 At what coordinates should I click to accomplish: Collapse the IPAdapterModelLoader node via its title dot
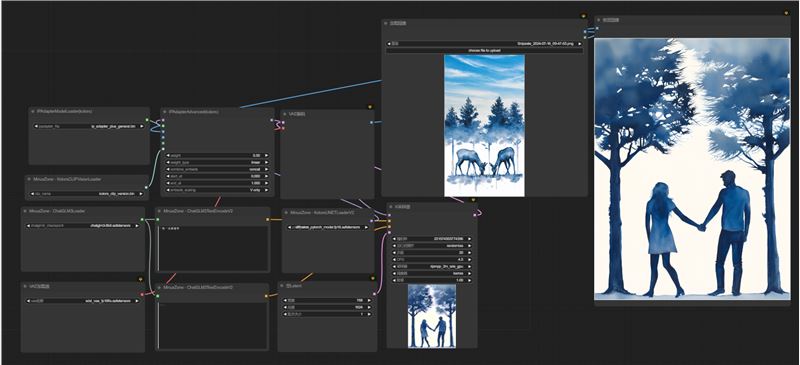pyautogui.click(x=34, y=111)
